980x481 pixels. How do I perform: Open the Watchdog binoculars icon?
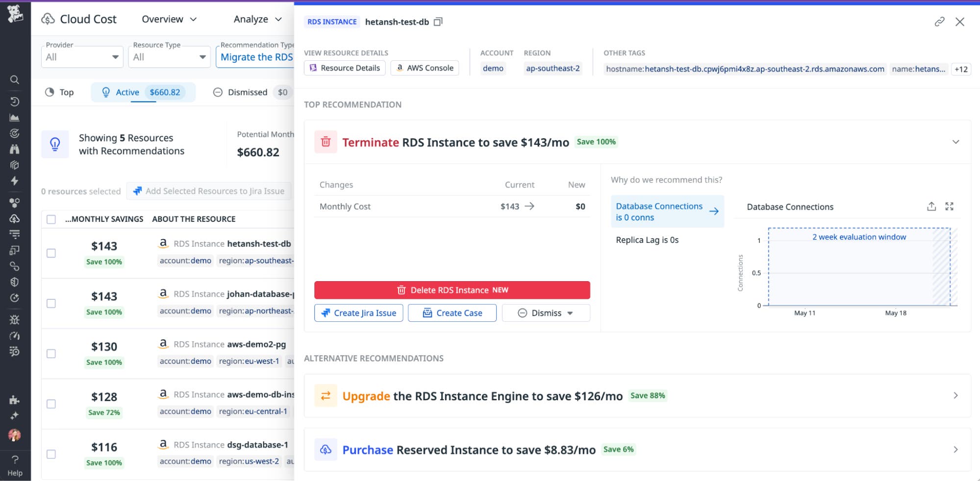pos(15,149)
